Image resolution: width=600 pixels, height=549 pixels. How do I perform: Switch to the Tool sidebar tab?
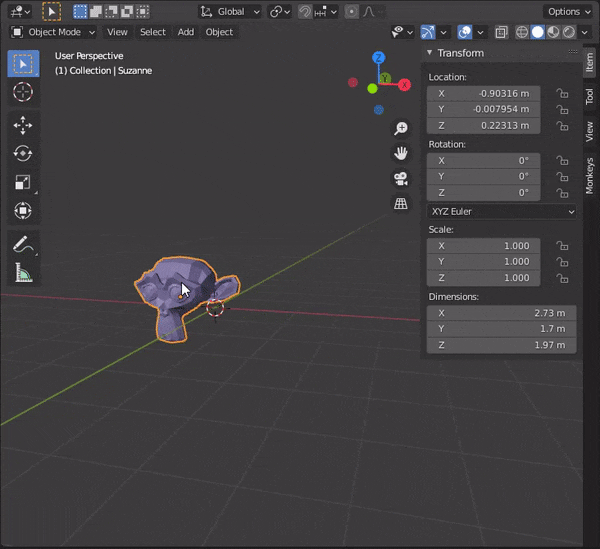(x=589, y=96)
